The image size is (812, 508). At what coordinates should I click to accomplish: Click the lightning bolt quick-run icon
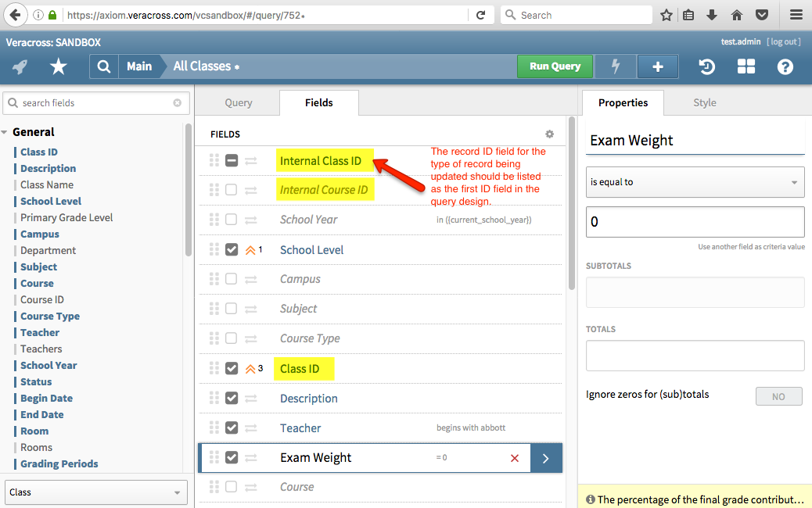pyautogui.click(x=616, y=66)
